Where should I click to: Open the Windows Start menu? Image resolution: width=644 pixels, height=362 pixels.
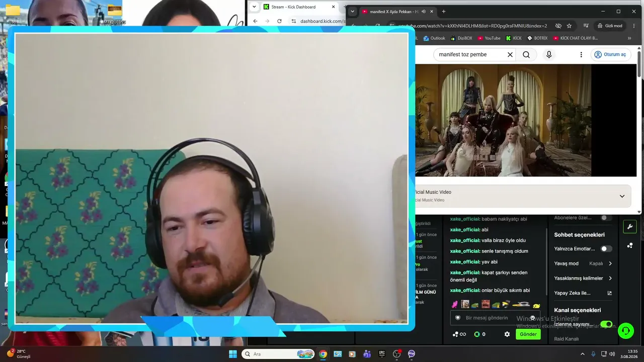point(233,354)
